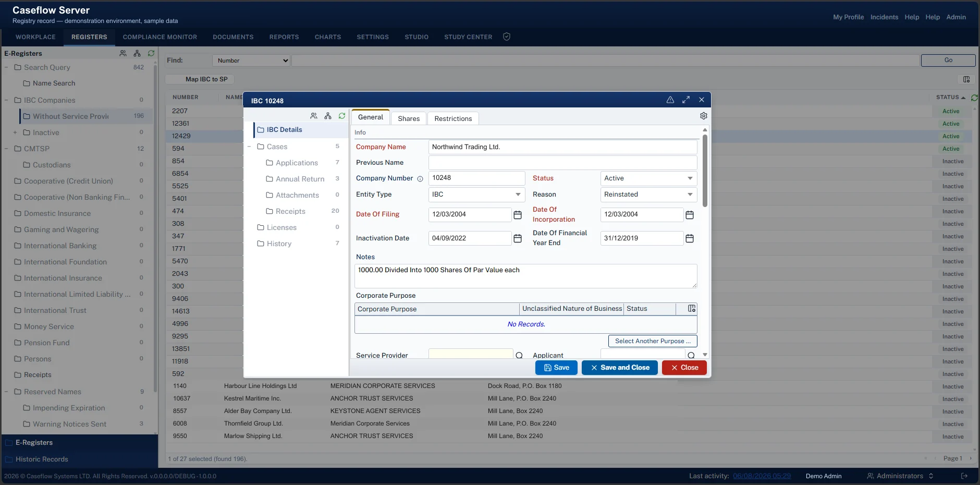Click the sidebar tree vertical scrollbar

[x=155, y=229]
